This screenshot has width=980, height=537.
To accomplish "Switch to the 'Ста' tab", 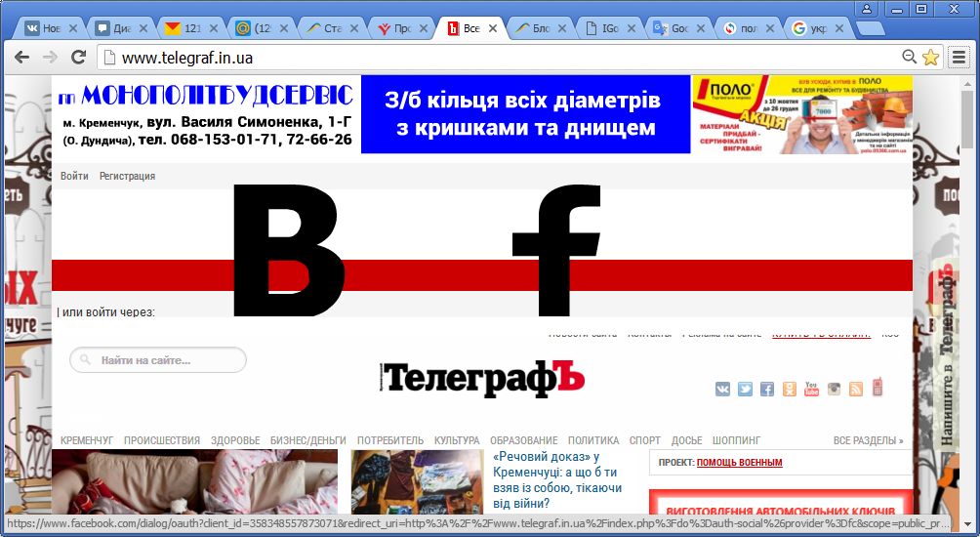I will pos(331,28).
